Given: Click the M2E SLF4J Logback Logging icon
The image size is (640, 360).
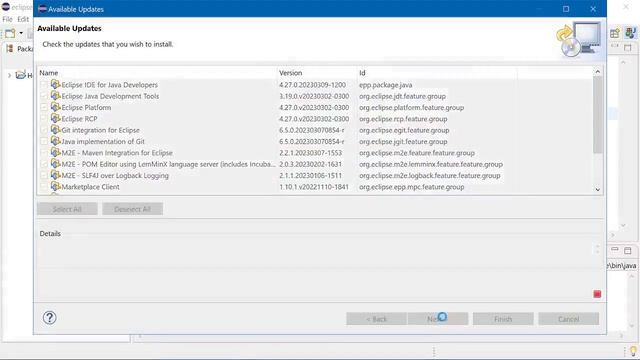Looking at the screenshot, I should coord(56,176).
